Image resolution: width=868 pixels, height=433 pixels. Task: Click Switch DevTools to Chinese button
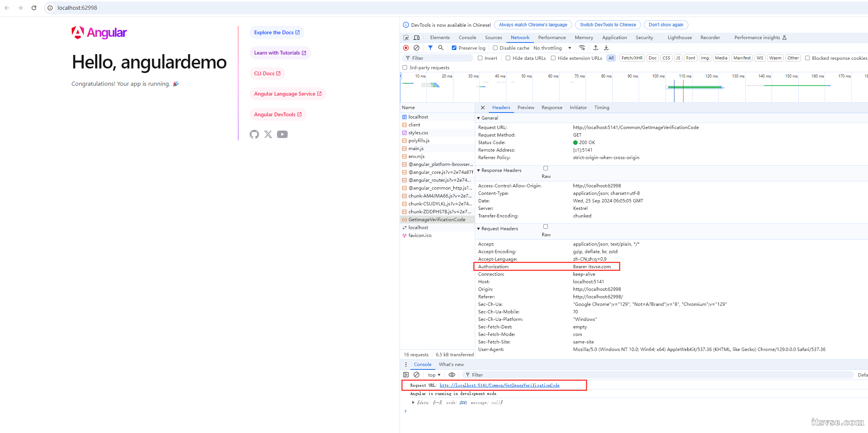pyautogui.click(x=608, y=25)
